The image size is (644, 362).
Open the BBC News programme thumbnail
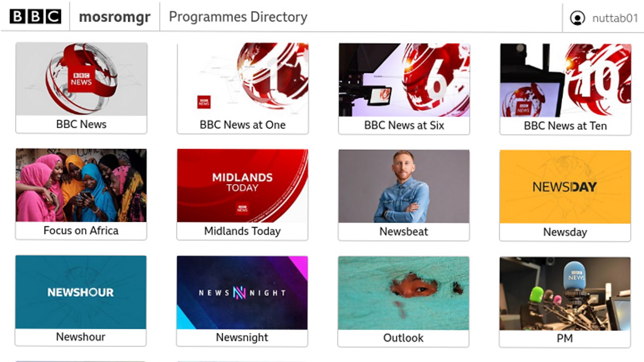(x=81, y=79)
